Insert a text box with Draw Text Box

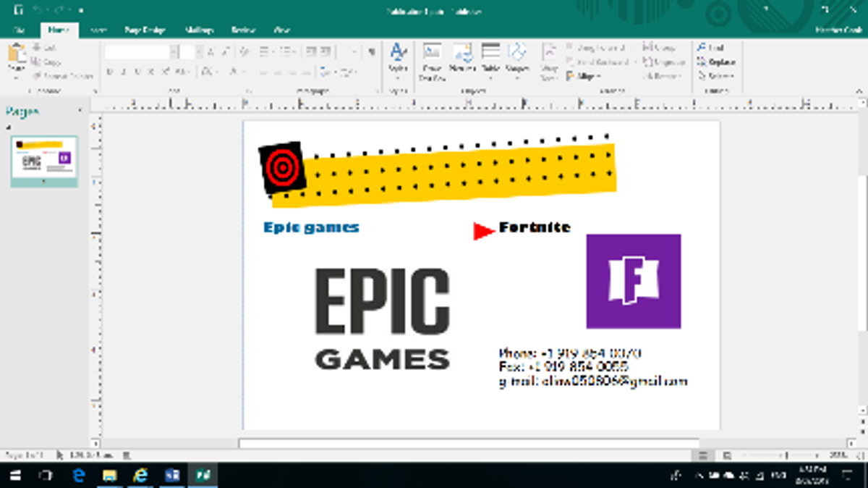432,61
